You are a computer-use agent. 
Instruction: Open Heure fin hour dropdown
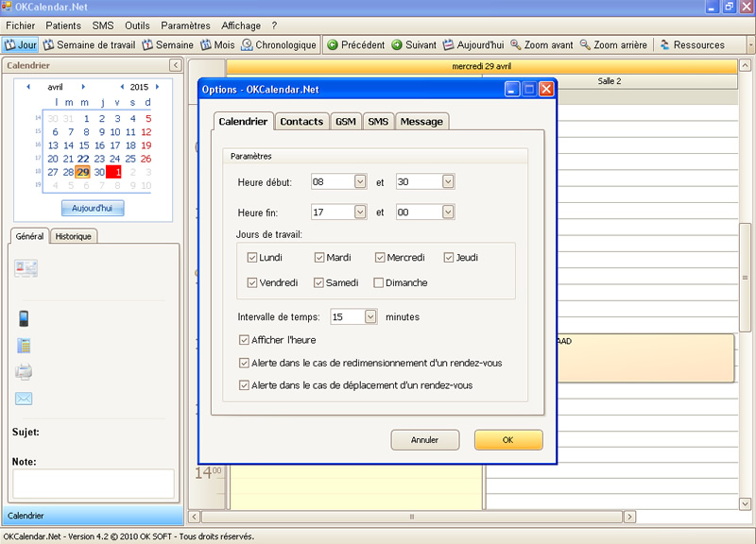coord(360,212)
